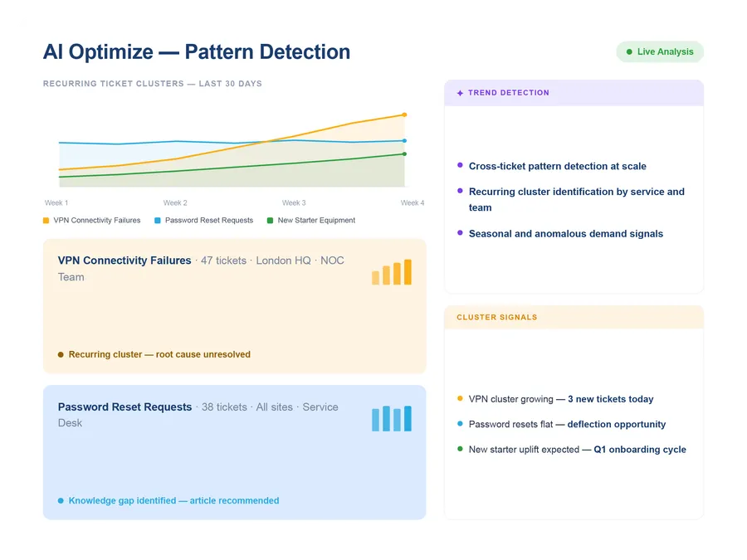Click the Week 3 axis label

click(294, 203)
